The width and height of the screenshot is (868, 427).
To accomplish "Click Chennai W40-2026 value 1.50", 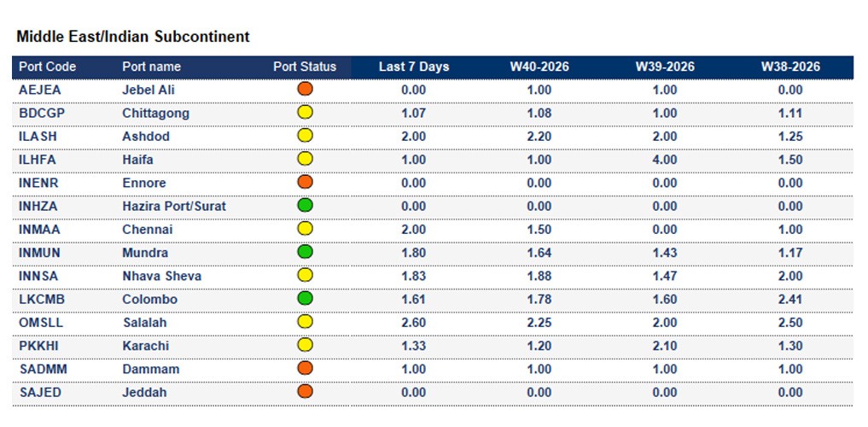I will click(539, 230).
